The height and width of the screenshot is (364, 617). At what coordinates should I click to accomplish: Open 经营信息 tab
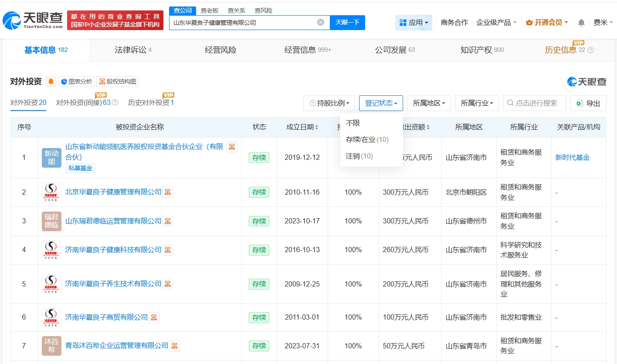tap(308, 50)
